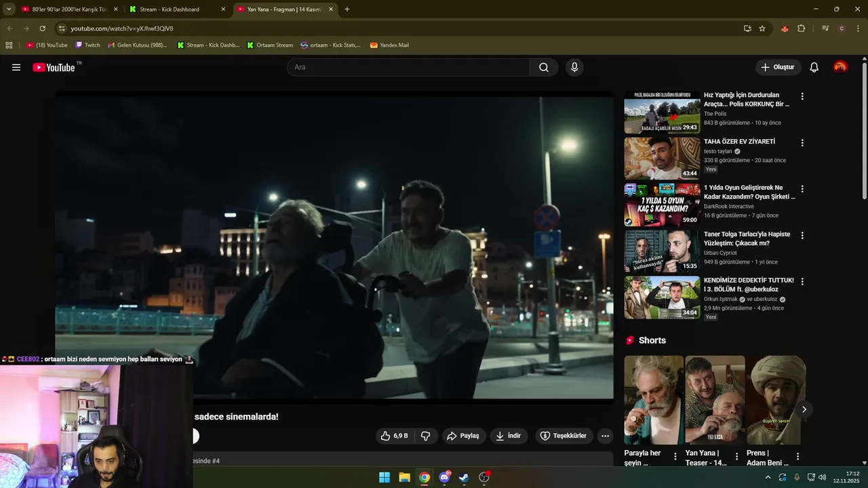Open the account avatar menu

pos(840,67)
